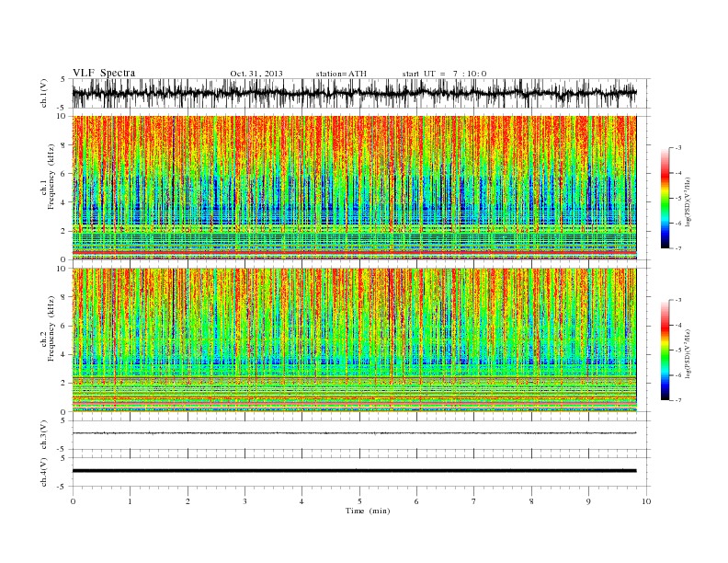Screen dimensions: 728x563
Task: Click the ch.1 colorbar "log(PSD)(V²/Hz)" label
Action: [688, 200]
